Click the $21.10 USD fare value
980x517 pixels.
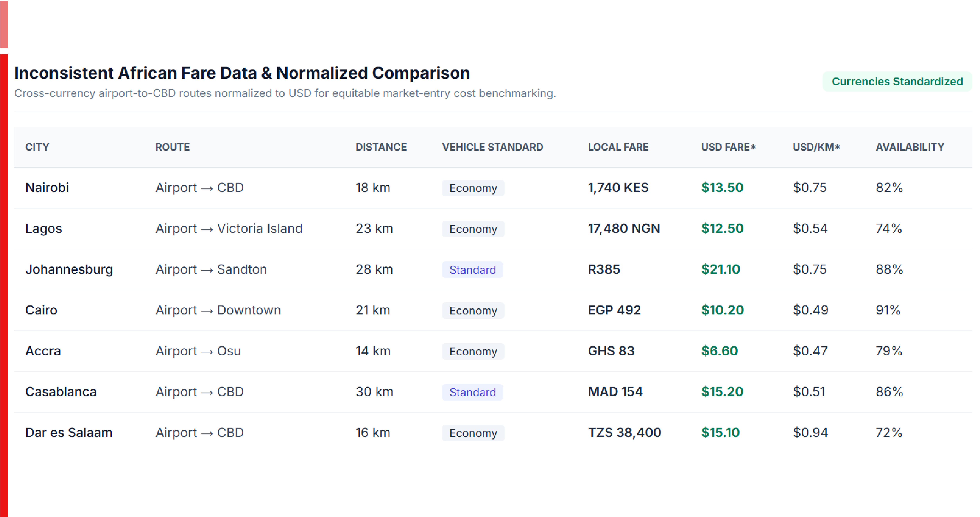720,269
